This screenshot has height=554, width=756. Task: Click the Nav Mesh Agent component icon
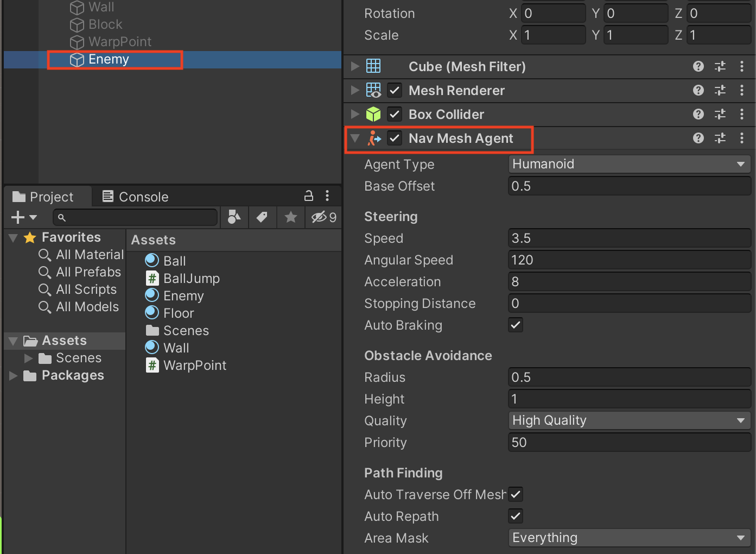coord(374,138)
